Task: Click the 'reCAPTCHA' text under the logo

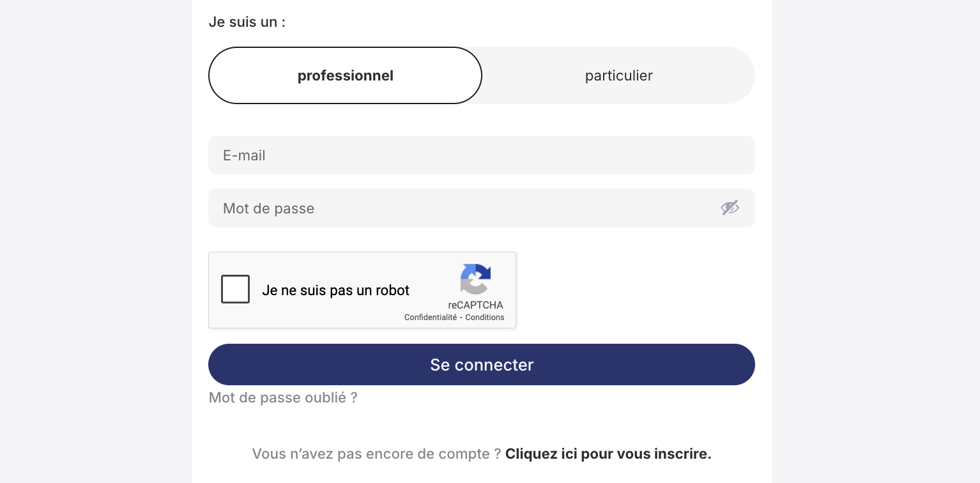Action: [x=475, y=305]
